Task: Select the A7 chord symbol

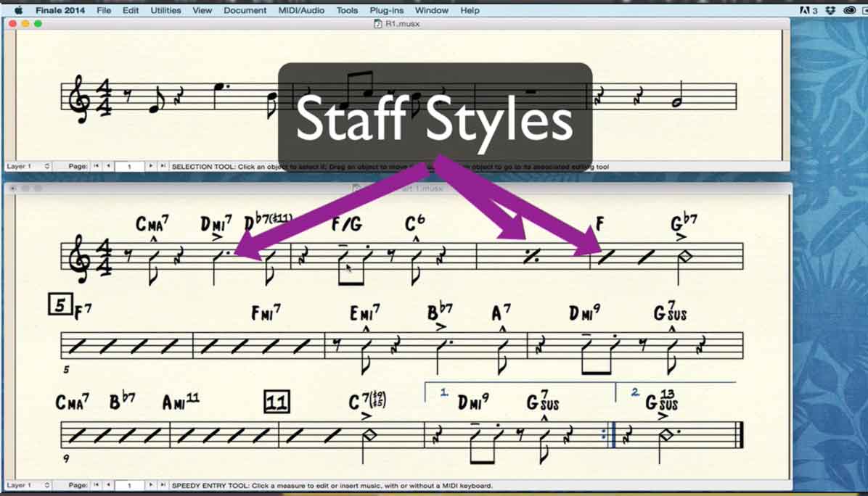Action: pyautogui.click(x=501, y=313)
